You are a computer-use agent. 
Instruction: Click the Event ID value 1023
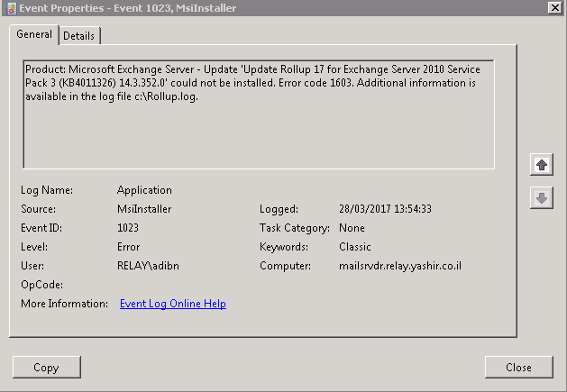click(x=128, y=228)
